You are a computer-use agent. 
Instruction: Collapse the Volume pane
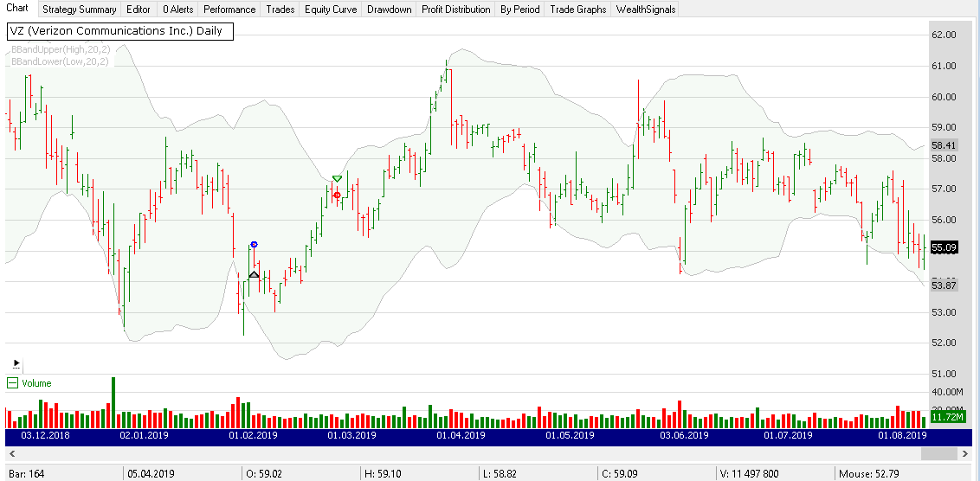[12, 383]
